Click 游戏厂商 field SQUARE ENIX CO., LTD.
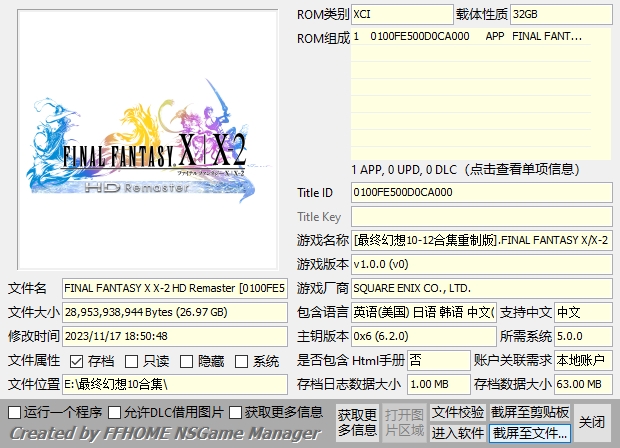The image size is (620, 448). click(482, 288)
